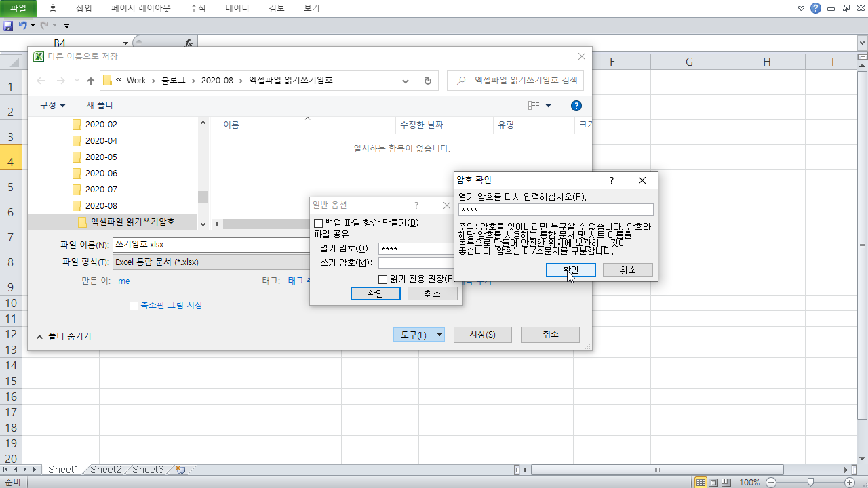Screen dimensions: 868x488
Task: Click the view layout icon in Save As dialog
Action: point(534,106)
